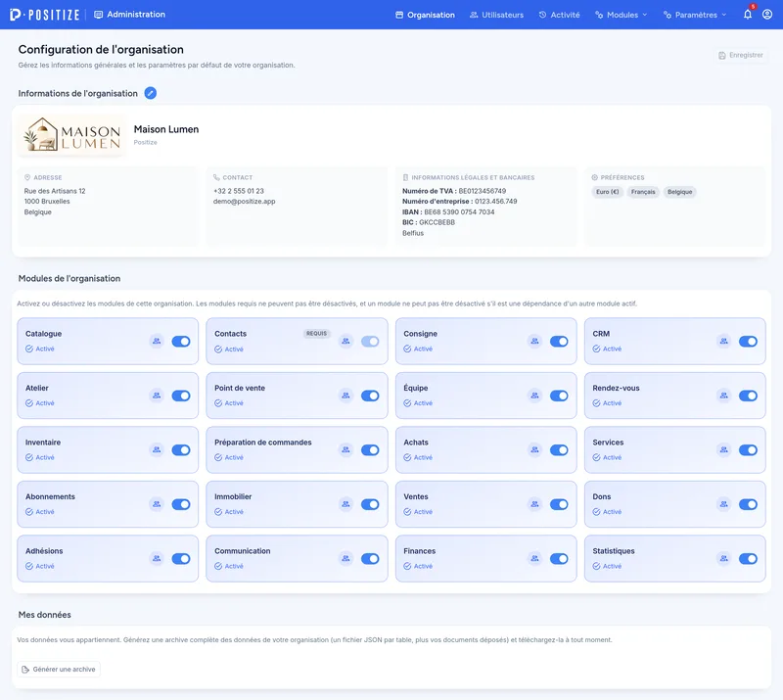This screenshot has width=783, height=700.
Task: Click the Maison Lumen organisation name
Action: (x=166, y=129)
